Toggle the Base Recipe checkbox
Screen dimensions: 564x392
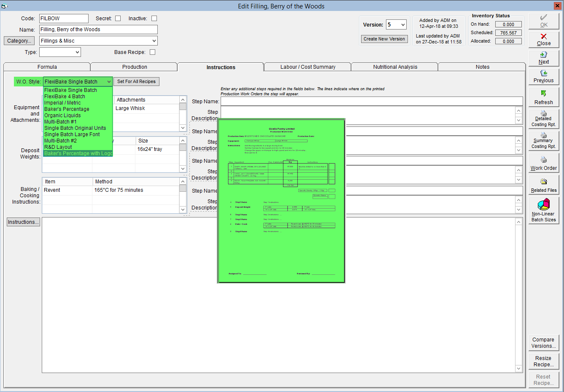pyautogui.click(x=153, y=52)
